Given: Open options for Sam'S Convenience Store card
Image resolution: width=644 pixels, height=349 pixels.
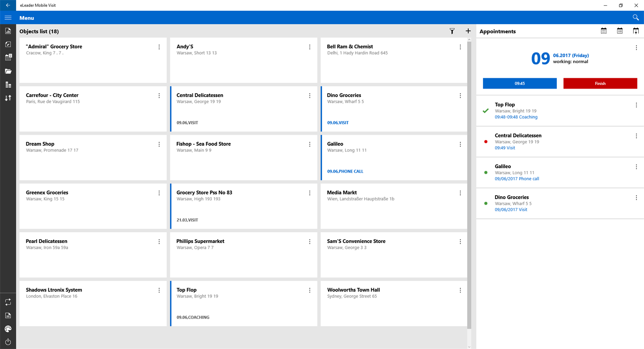Looking at the screenshot, I should pos(460,242).
